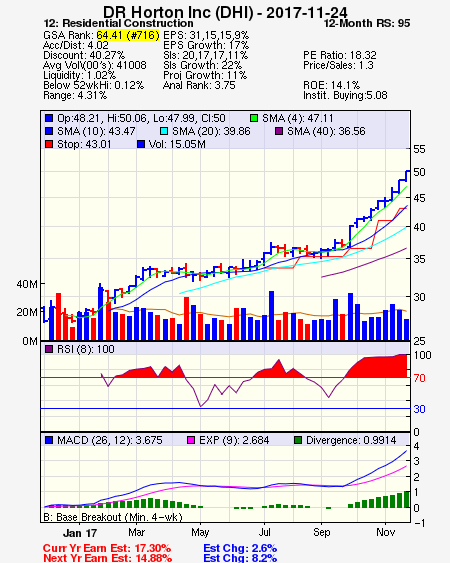
Task: Click the purple RSI (8) legend swatch
Action: coord(49,349)
